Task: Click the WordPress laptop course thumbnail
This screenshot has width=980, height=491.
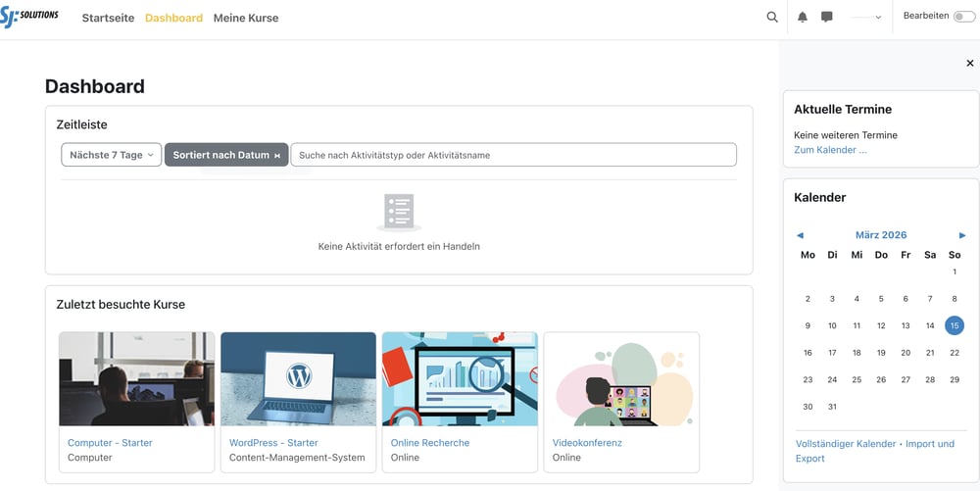Action: 298,379
